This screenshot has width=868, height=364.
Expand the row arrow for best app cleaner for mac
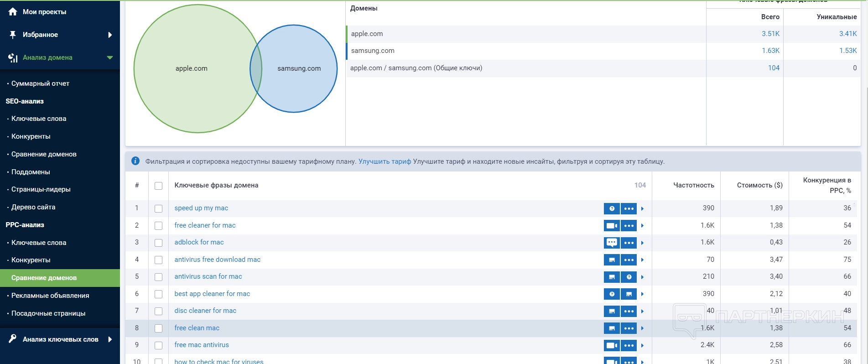coord(642,294)
